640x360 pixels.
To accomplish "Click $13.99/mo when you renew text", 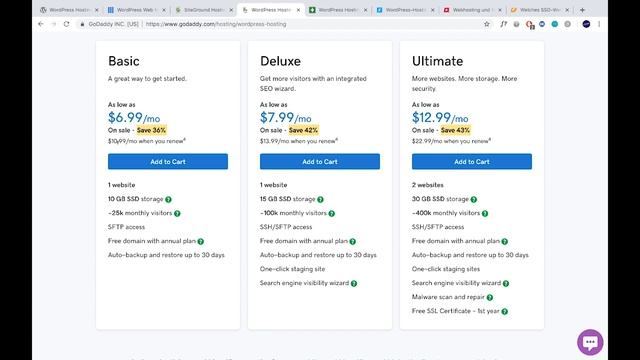I will pyautogui.click(x=298, y=141).
